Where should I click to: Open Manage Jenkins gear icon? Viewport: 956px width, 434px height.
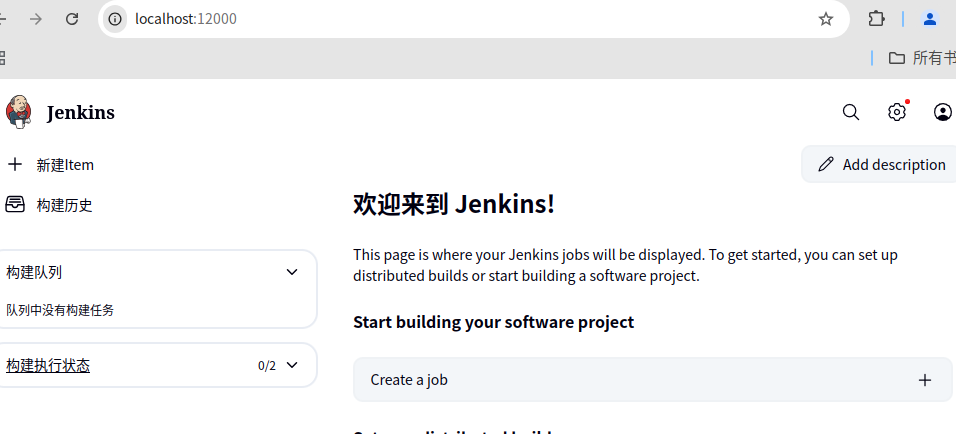[x=896, y=112]
